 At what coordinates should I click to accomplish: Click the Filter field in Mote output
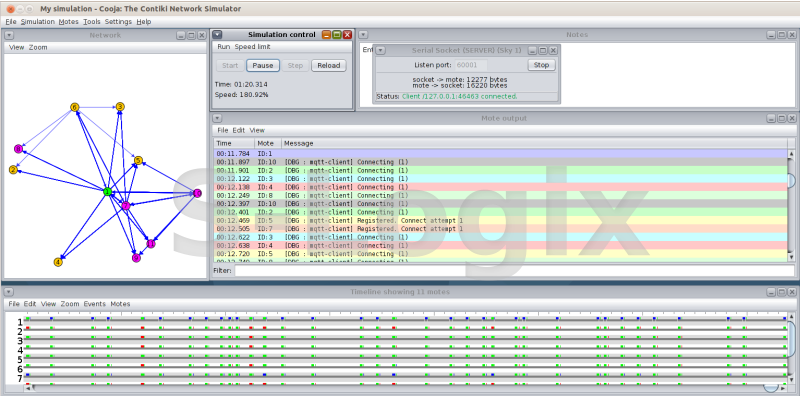tap(514, 270)
